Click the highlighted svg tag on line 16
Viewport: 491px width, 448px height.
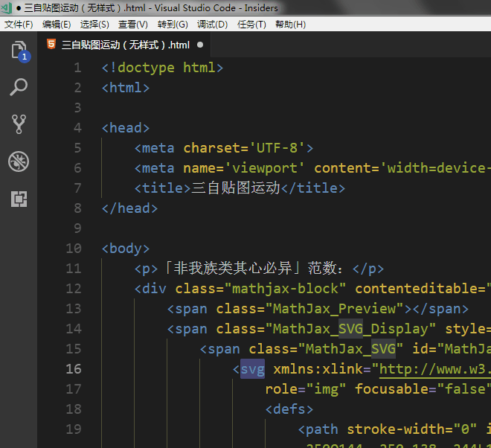pos(252,369)
